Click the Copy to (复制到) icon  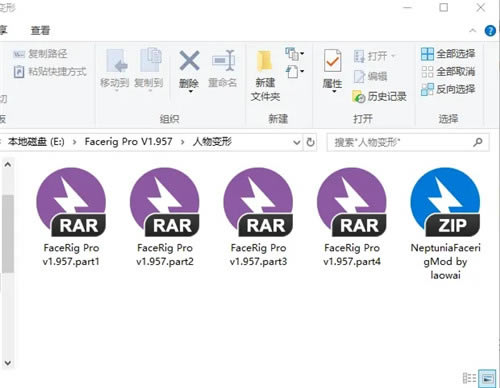coord(149,69)
